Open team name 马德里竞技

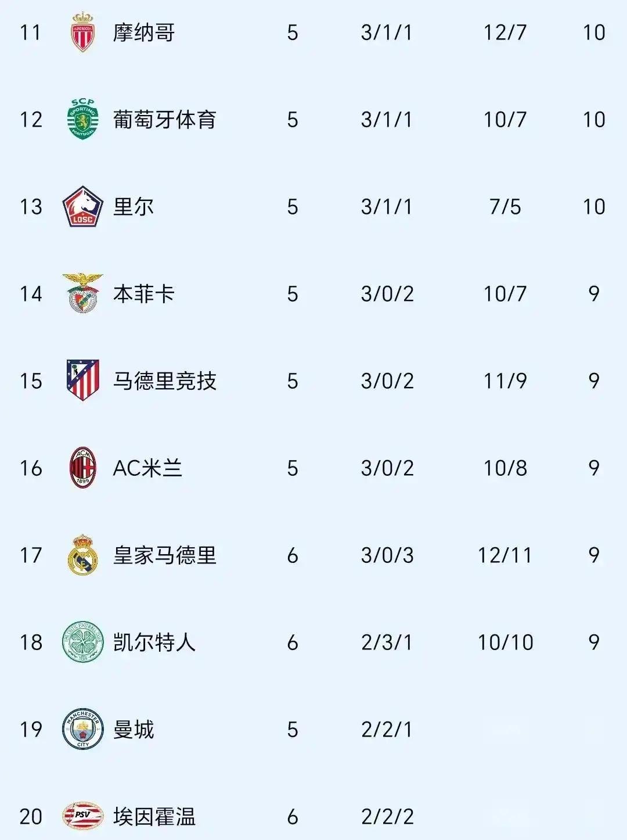point(165,381)
